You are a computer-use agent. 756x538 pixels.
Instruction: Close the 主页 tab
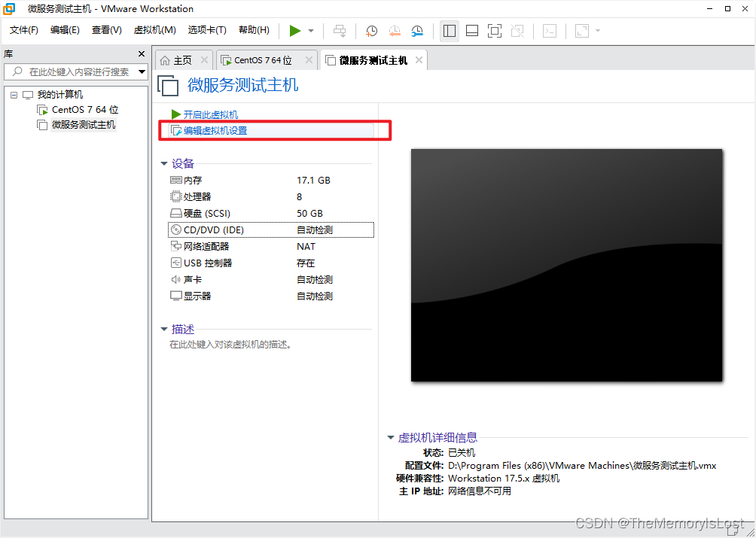[x=204, y=60]
